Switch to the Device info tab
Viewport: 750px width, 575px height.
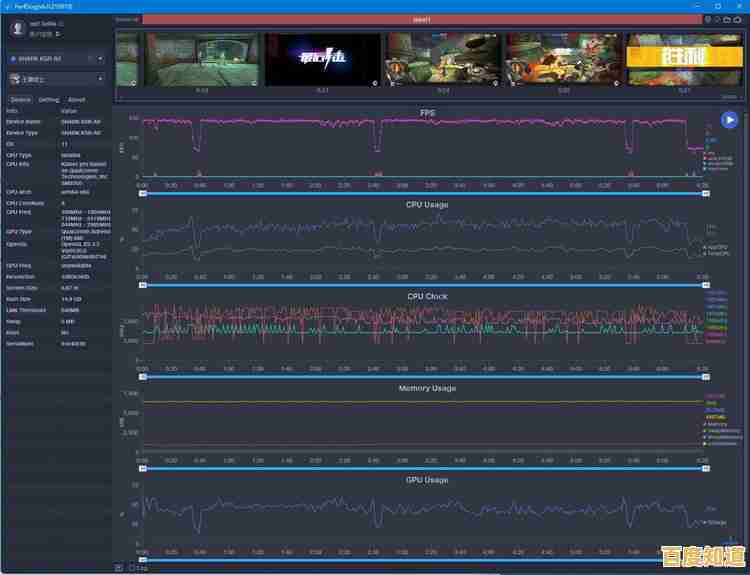pos(20,100)
